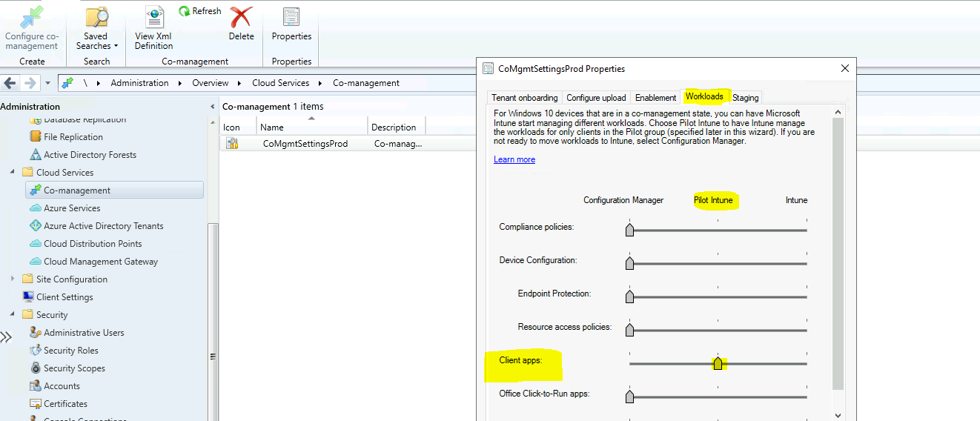The image size is (980, 421).
Task: Collapse the Security folder
Action: [x=12, y=314]
